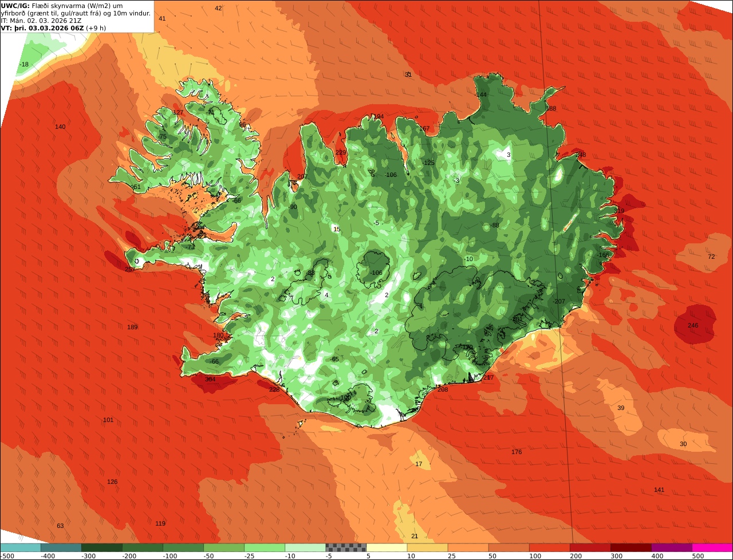This screenshot has width=733, height=560.
Task: Click the map value '217' on southeast coast
Action: pos(488,377)
